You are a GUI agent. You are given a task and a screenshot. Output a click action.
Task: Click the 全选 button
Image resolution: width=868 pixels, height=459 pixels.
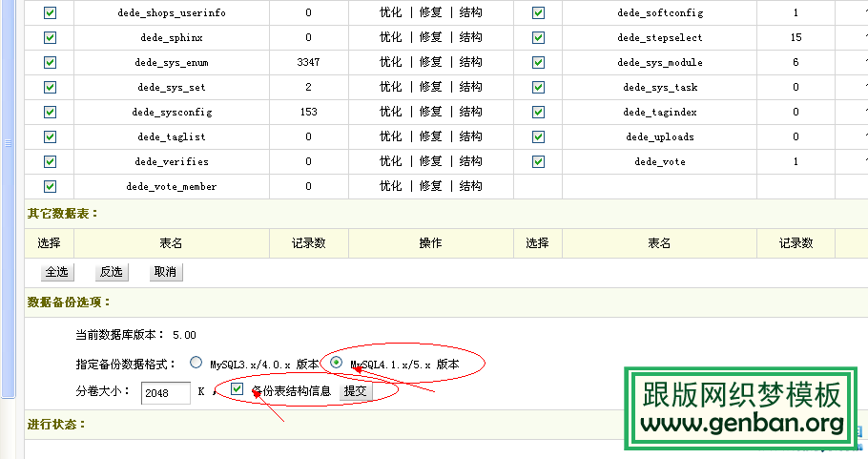[57, 272]
